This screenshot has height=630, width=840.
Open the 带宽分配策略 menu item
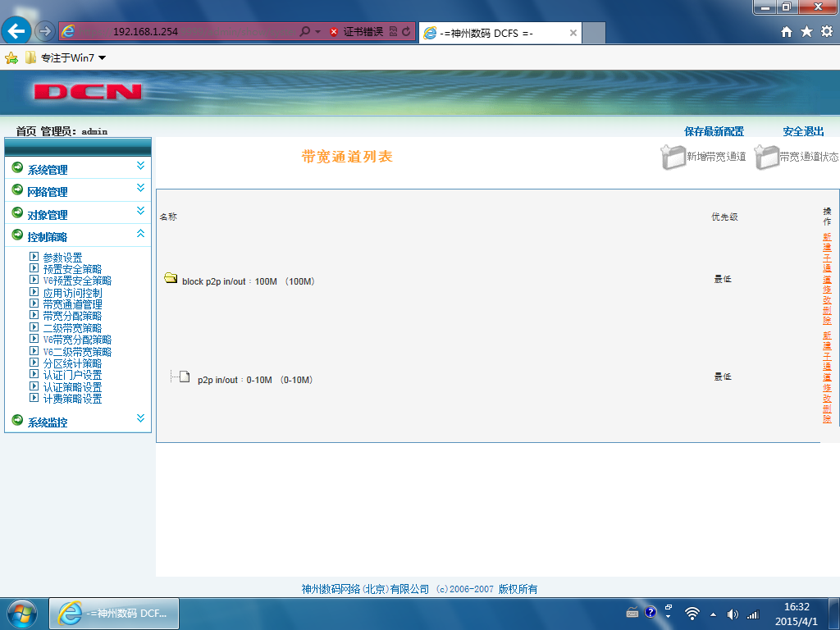pyautogui.click(x=72, y=316)
